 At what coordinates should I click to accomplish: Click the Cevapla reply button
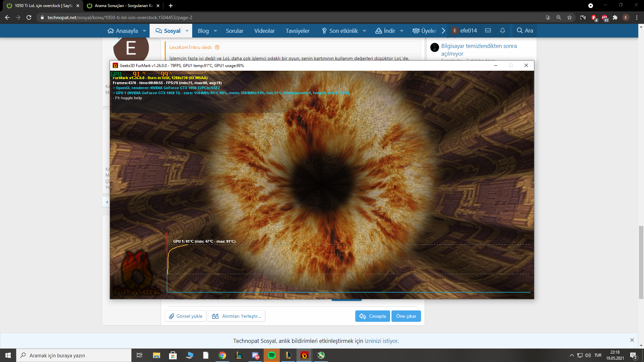[x=372, y=316]
